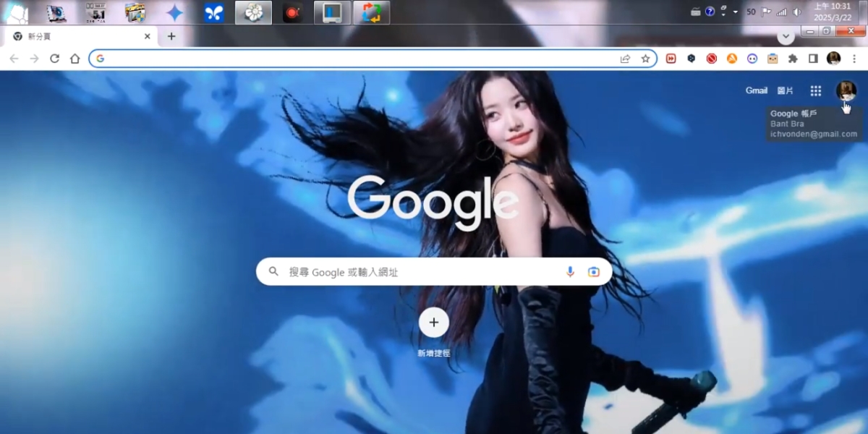Bookmark this page with the star icon

tap(645, 59)
